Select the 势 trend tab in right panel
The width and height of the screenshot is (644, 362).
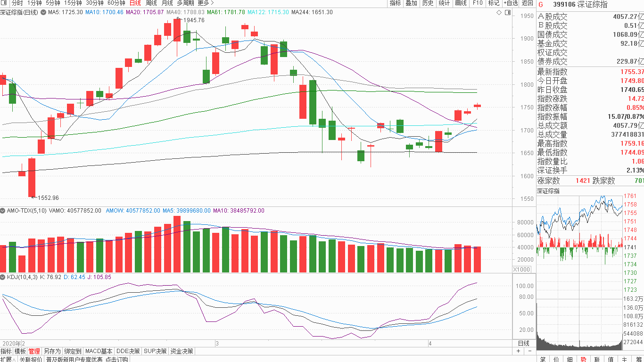[584, 359]
